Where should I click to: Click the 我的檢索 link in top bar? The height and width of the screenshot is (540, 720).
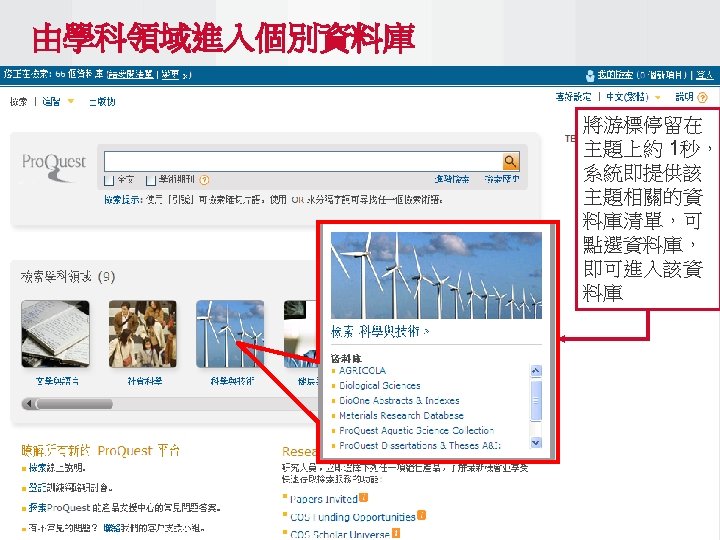pos(615,75)
